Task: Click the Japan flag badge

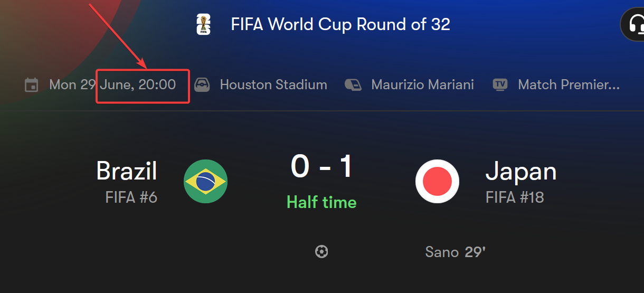Action: tap(437, 182)
